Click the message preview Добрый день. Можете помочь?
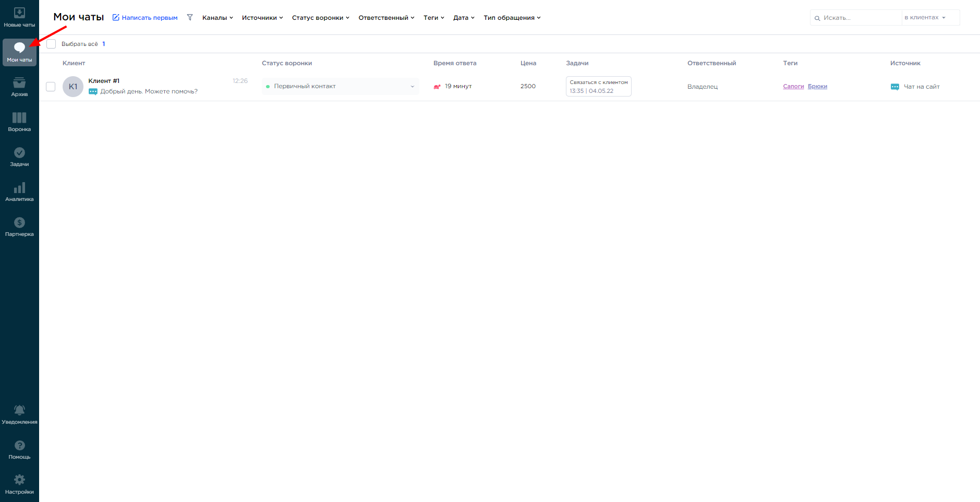This screenshot has width=980, height=502. tap(149, 91)
